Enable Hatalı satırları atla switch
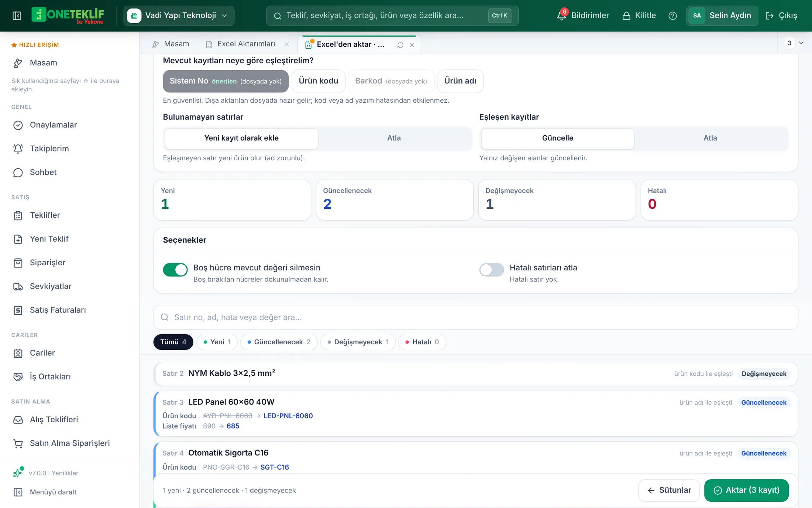 [492, 270]
